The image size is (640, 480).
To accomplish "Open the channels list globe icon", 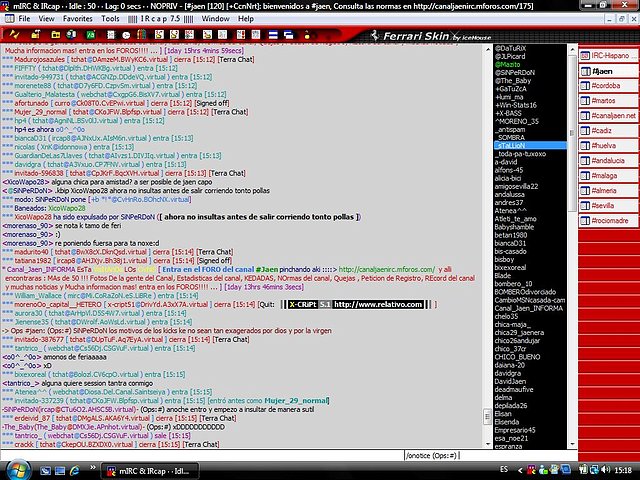I will pos(71,35).
